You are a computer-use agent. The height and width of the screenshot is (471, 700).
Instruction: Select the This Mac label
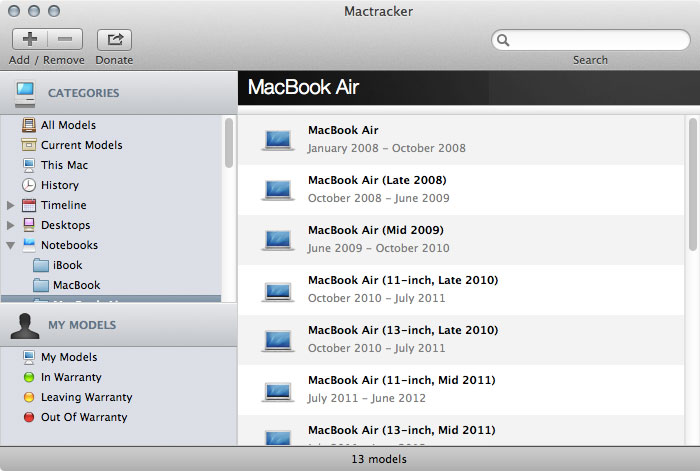click(x=64, y=165)
